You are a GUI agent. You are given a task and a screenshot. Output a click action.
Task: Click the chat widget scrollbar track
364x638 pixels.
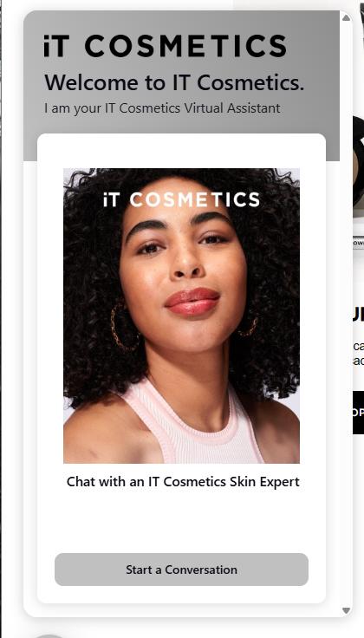[x=346, y=313]
